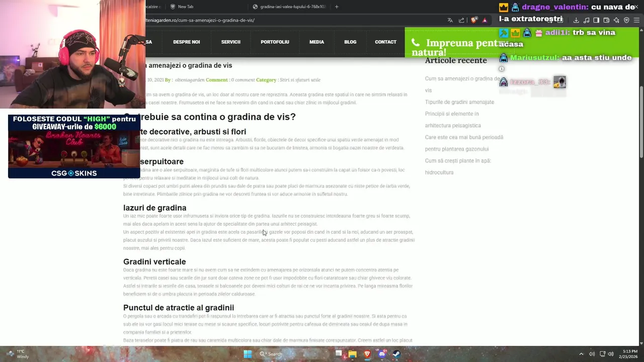Click the CSG Skins giveaway banner

(74, 146)
